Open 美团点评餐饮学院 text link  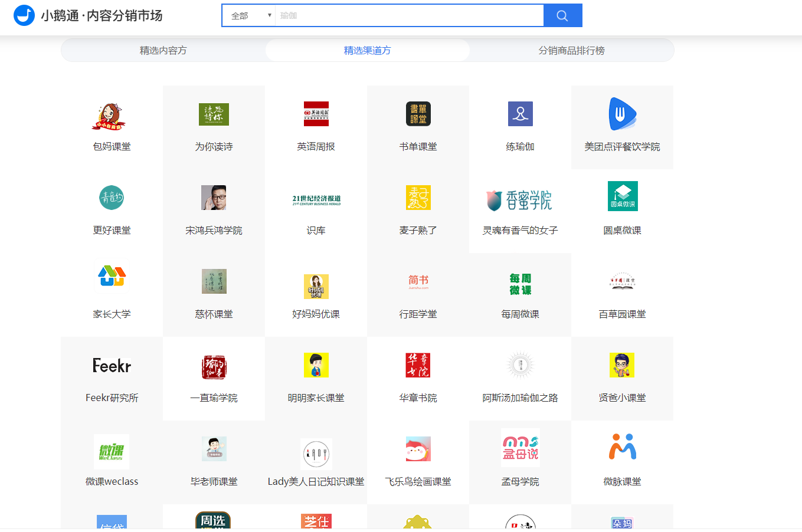click(622, 147)
